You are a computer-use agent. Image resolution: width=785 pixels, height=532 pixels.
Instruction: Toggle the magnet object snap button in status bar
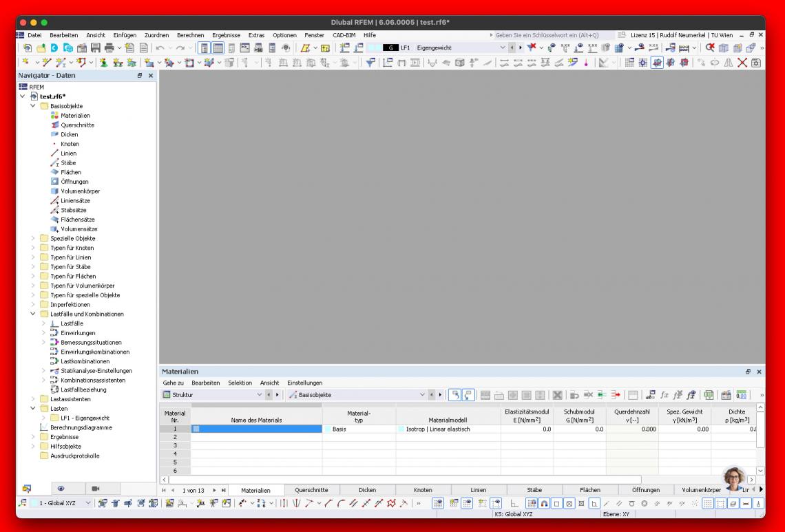544,504
